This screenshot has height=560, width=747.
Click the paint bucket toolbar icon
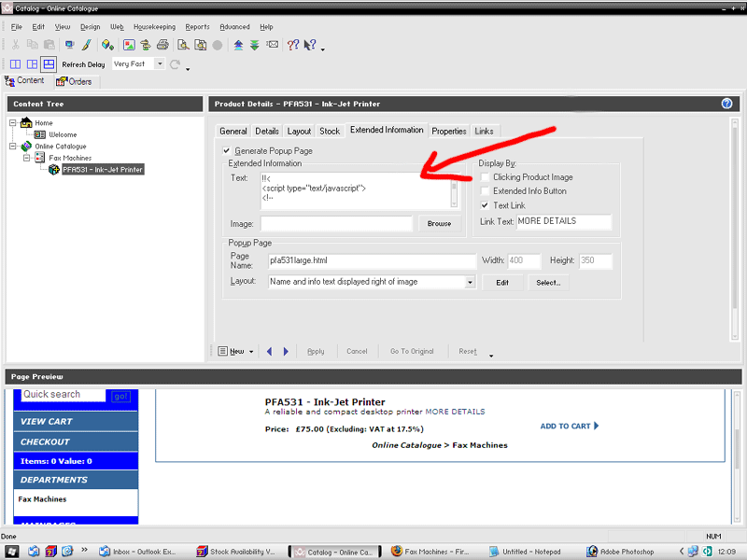[x=108, y=45]
